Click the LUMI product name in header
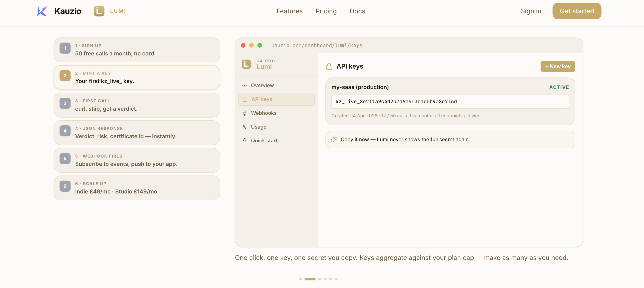The height and width of the screenshot is (288, 644). 118,11
